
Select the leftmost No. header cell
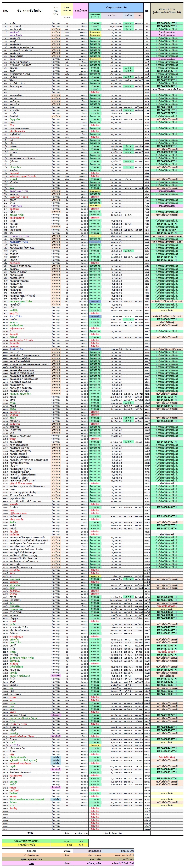tap(5, 11)
